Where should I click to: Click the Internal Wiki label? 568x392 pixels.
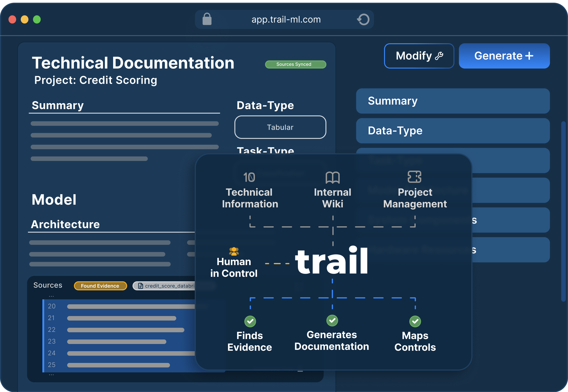pos(332,198)
